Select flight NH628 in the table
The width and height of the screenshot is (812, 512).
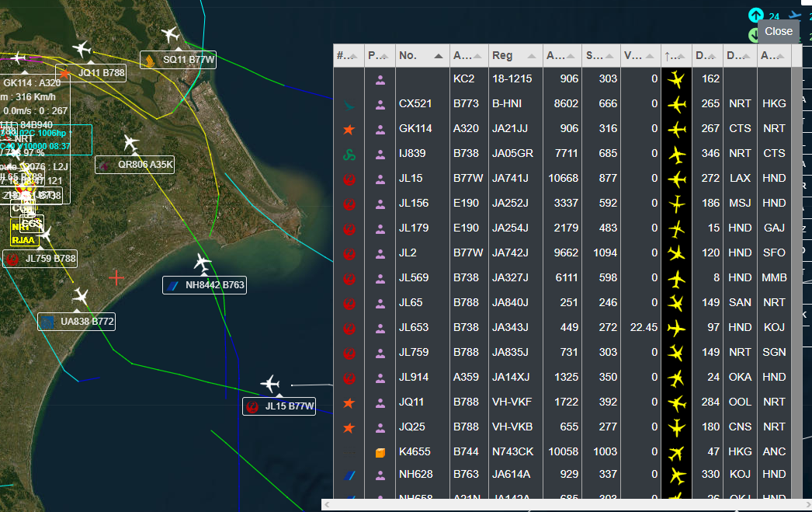[x=562, y=474]
